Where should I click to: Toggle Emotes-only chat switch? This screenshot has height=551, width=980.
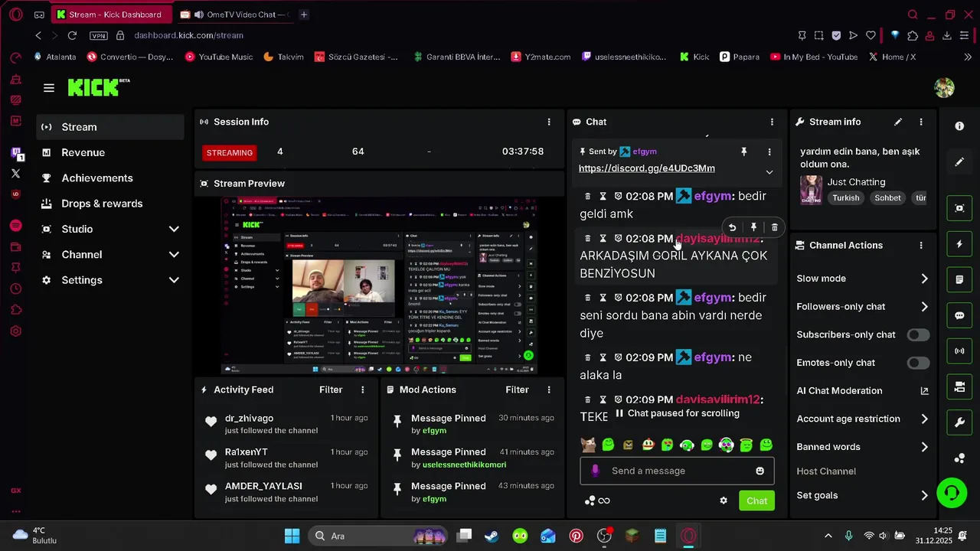[x=918, y=363]
